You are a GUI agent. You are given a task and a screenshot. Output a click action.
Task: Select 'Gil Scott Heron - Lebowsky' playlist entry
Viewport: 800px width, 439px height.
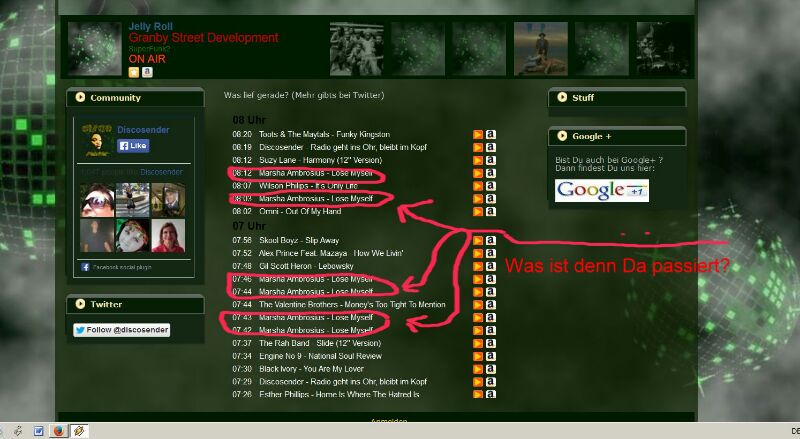pos(306,266)
